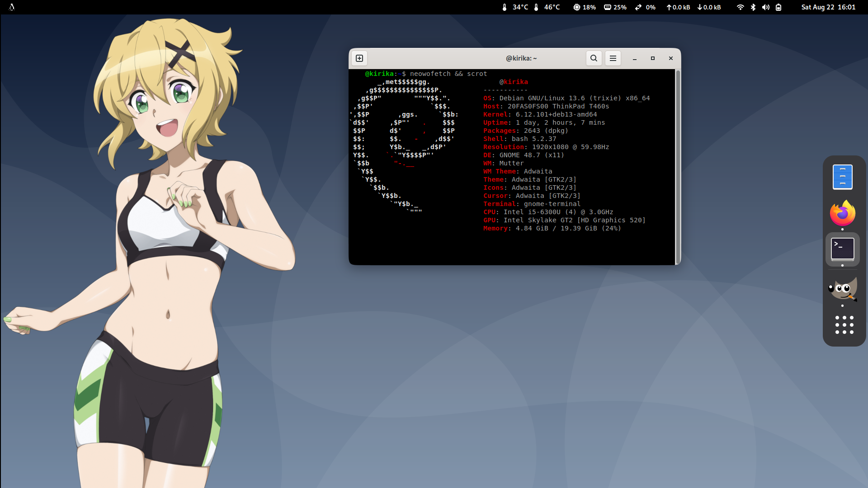Click the Kernel version line
This screenshot has height=488, width=868.
(540, 114)
